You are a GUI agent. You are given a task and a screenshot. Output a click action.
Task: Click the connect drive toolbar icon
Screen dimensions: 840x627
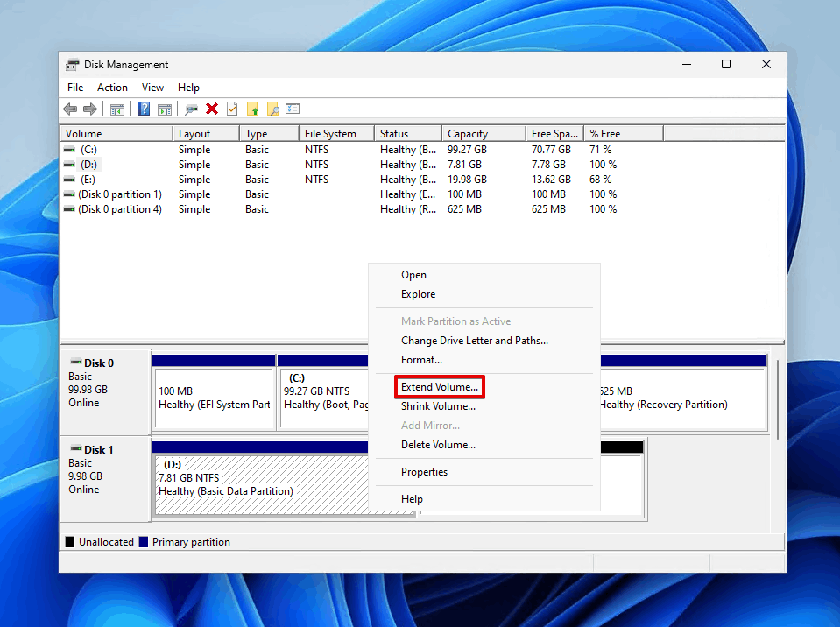click(x=191, y=109)
